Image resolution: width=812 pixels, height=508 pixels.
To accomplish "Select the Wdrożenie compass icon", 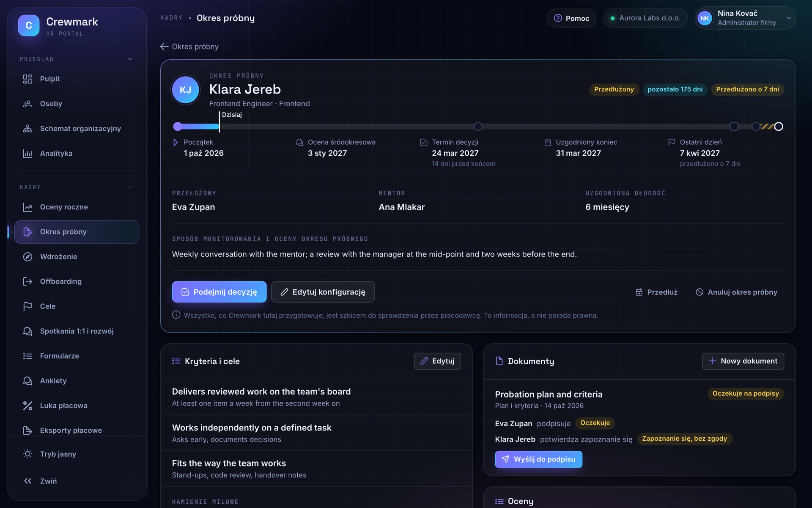I will tap(27, 257).
